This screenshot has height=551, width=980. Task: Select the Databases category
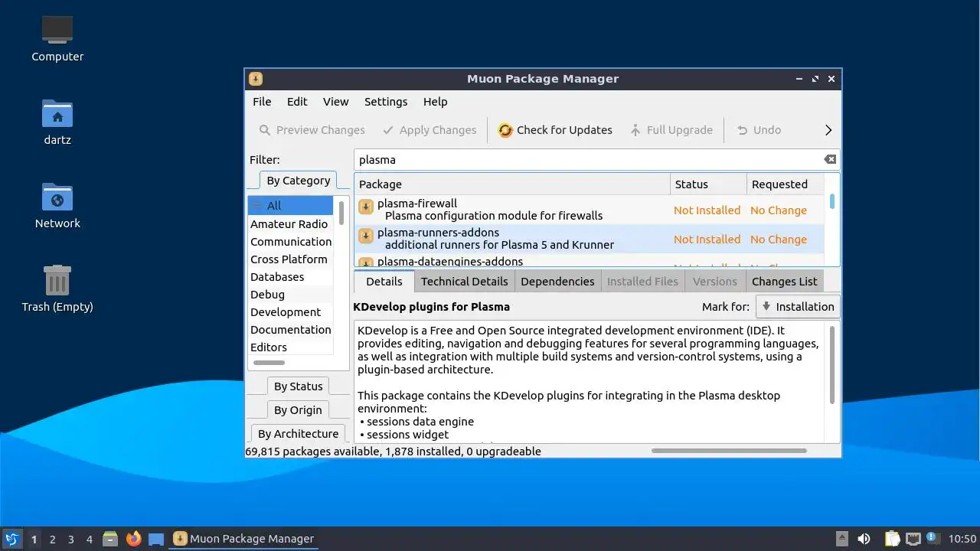pyautogui.click(x=290, y=277)
